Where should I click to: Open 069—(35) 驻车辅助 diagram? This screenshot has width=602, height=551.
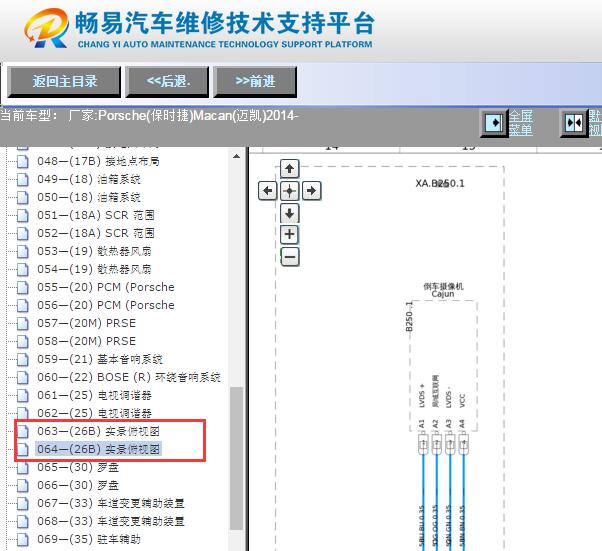pos(89,539)
